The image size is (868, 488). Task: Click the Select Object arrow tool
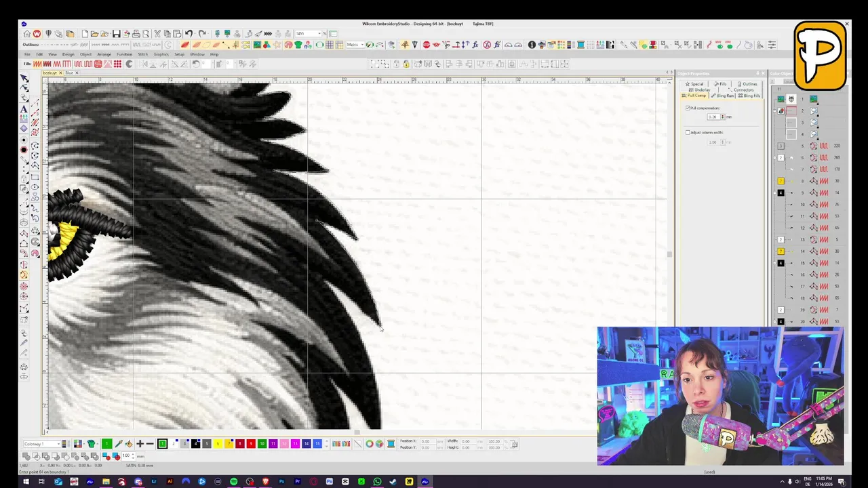coord(24,79)
